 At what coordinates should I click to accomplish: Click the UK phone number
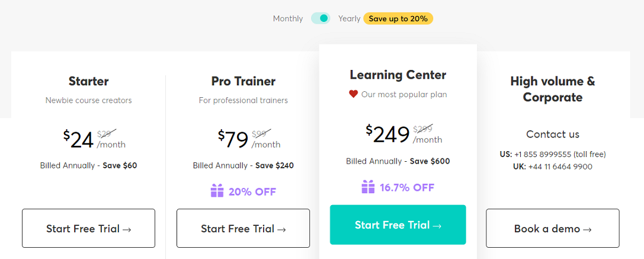560,167
